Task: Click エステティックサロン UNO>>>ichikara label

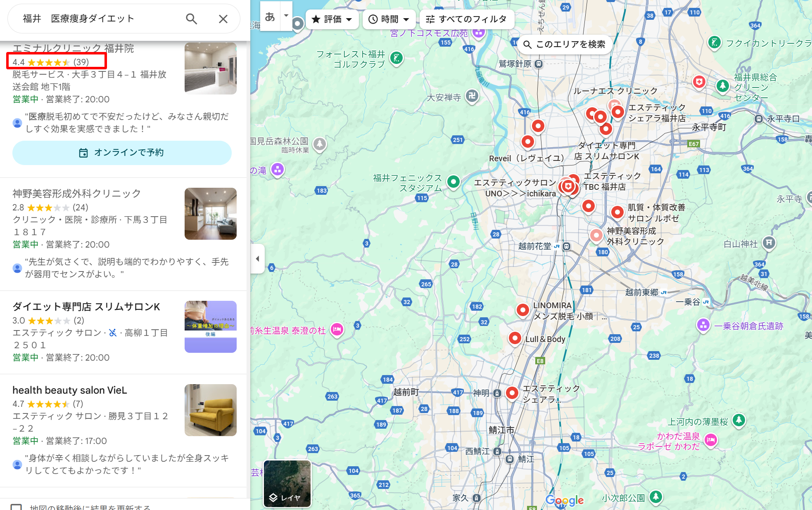Action: point(515,188)
